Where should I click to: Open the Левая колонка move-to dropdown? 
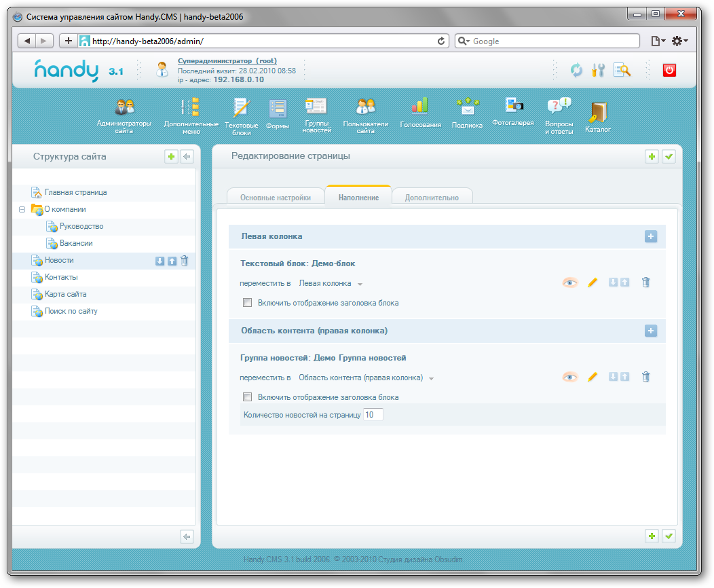331,283
